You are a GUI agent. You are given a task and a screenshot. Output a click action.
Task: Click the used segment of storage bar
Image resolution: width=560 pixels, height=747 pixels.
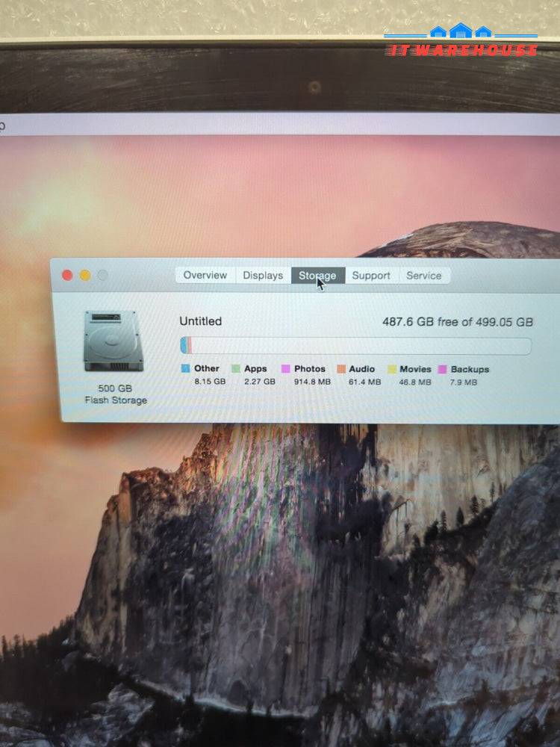click(185, 346)
